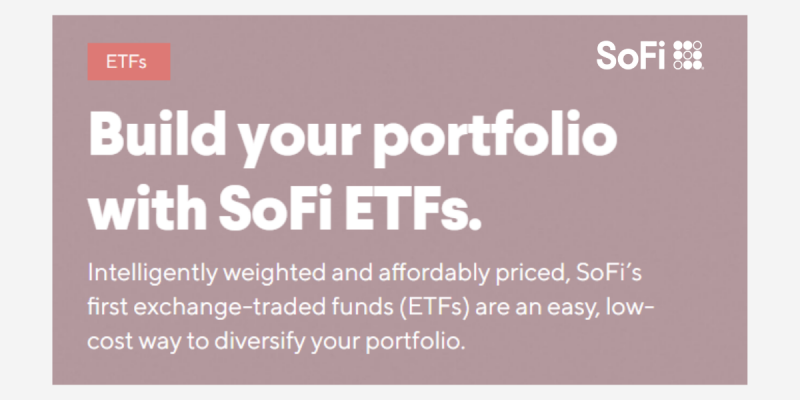
Task: Click the SoFi wordmark logo
Action: click(631, 55)
